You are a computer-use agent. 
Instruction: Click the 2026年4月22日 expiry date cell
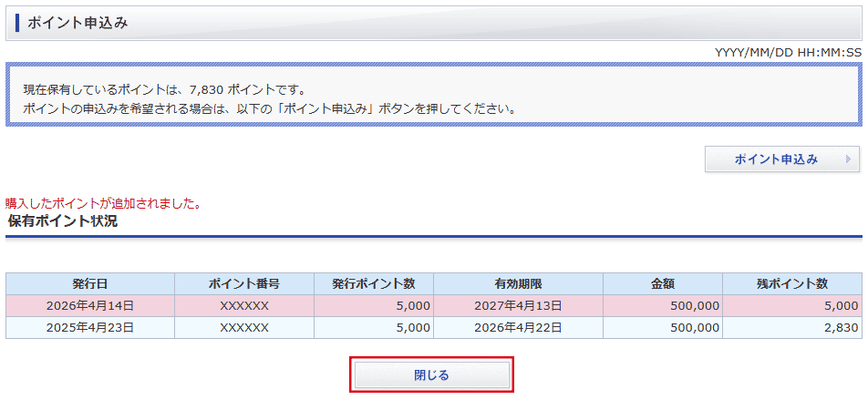pyautogui.click(x=518, y=327)
